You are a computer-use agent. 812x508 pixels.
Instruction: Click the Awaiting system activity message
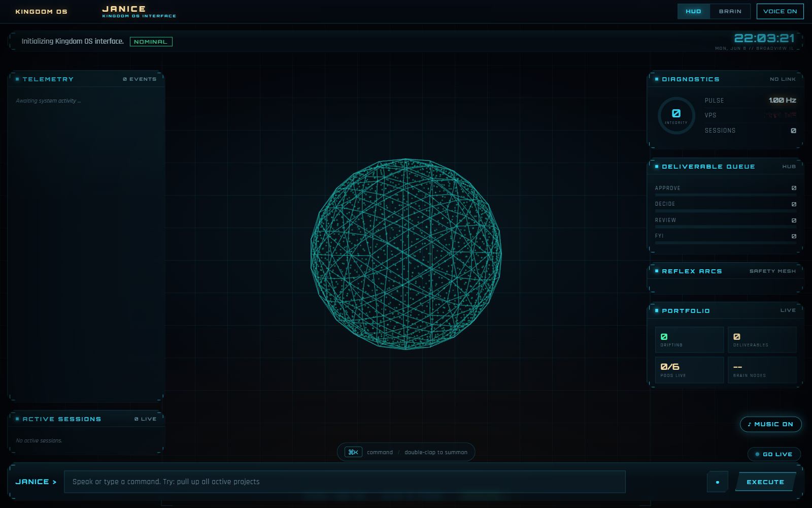48,101
